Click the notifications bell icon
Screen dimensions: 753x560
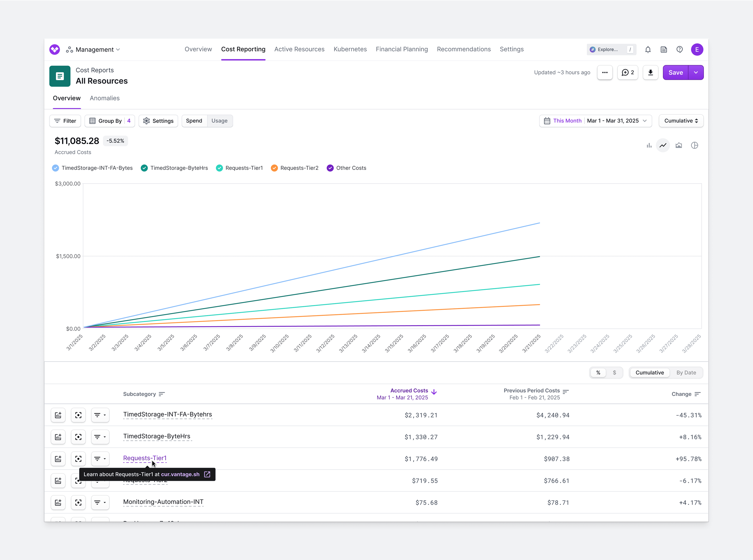pos(648,49)
